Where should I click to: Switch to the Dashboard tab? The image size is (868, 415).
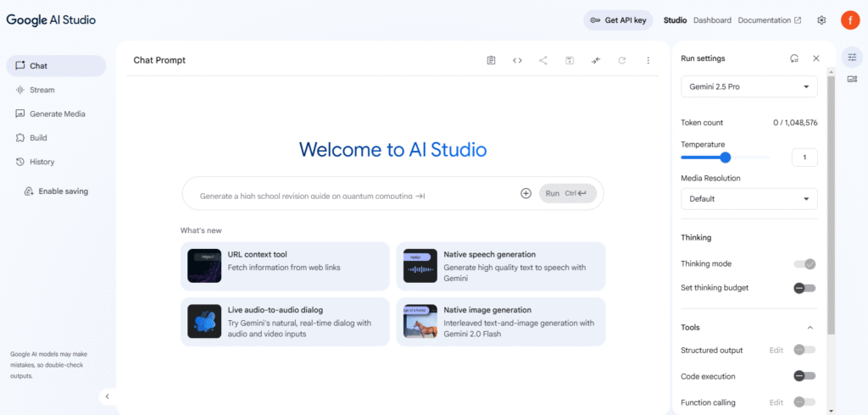(712, 20)
